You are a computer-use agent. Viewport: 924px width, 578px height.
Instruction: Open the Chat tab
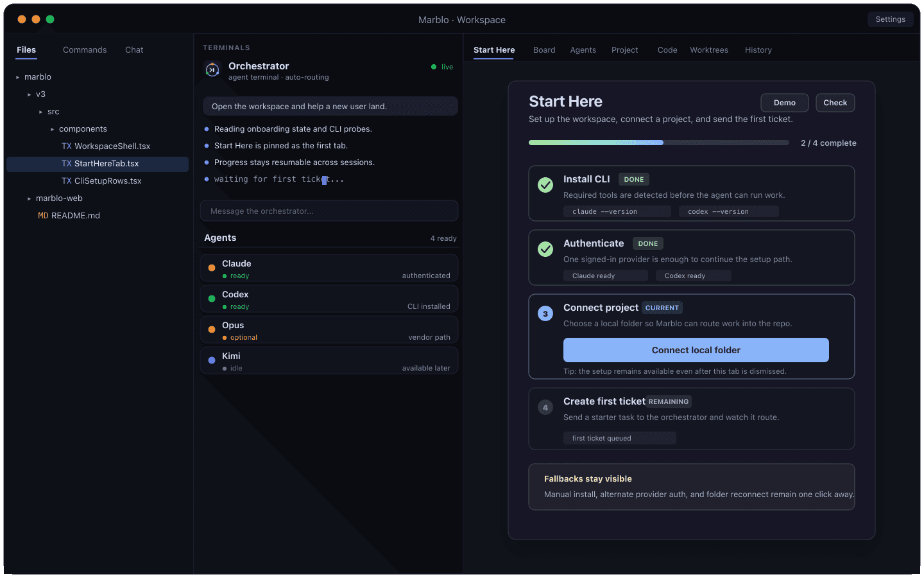click(134, 50)
